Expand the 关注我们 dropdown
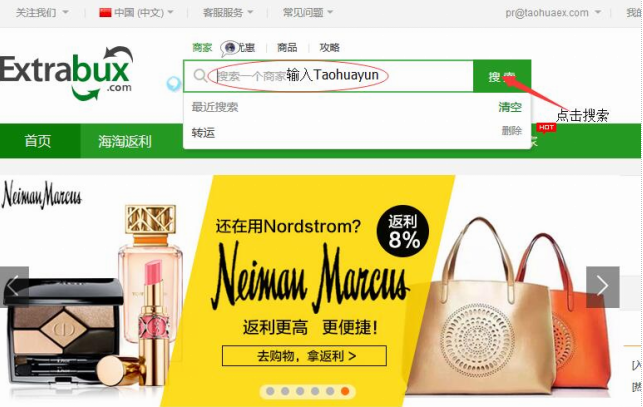643x407 pixels. [42, 13]
